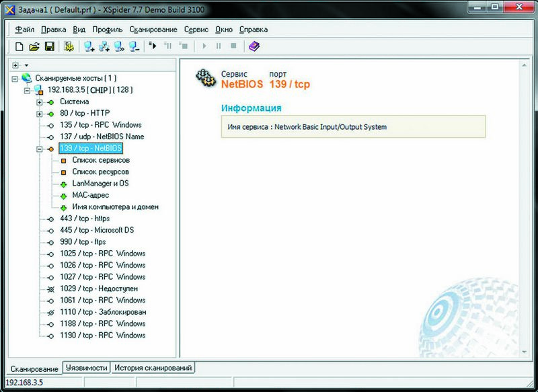This screenshot has width=538, height=392.
Task: Click the grey stop button in the toolbar
Action: pos(233,46)
